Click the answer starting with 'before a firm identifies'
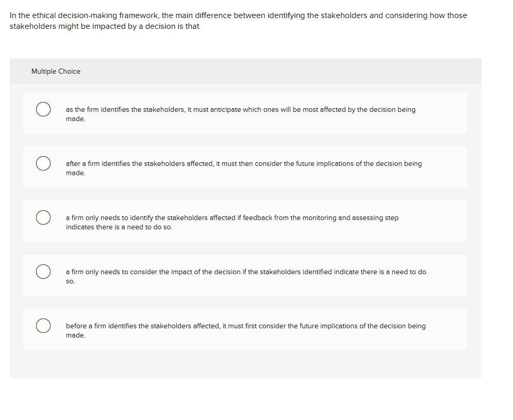 pyautogui.click(x=245, y=330)
